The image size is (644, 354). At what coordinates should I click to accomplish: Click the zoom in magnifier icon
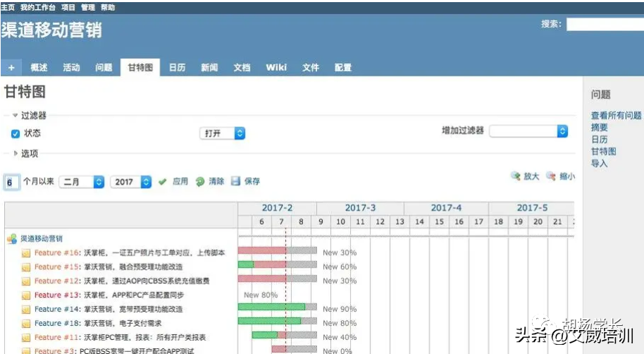pos(516,176)
